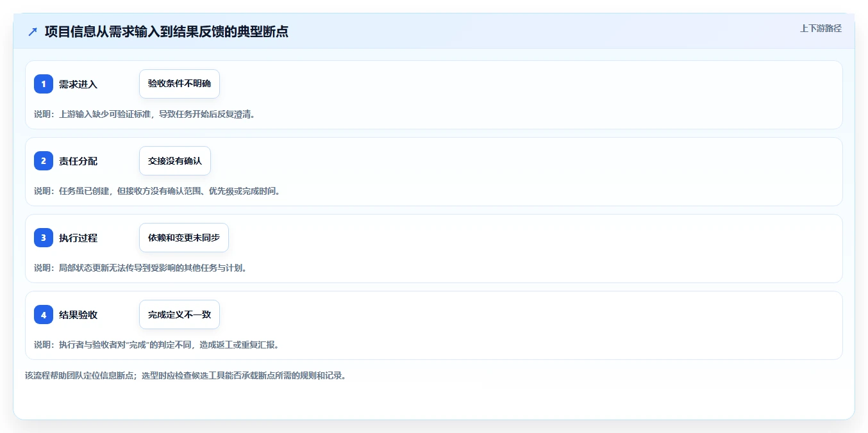This screenshot has width=868, height=433.
Task: Click the description starting 任务虽已创建
Action: point(157,191)
